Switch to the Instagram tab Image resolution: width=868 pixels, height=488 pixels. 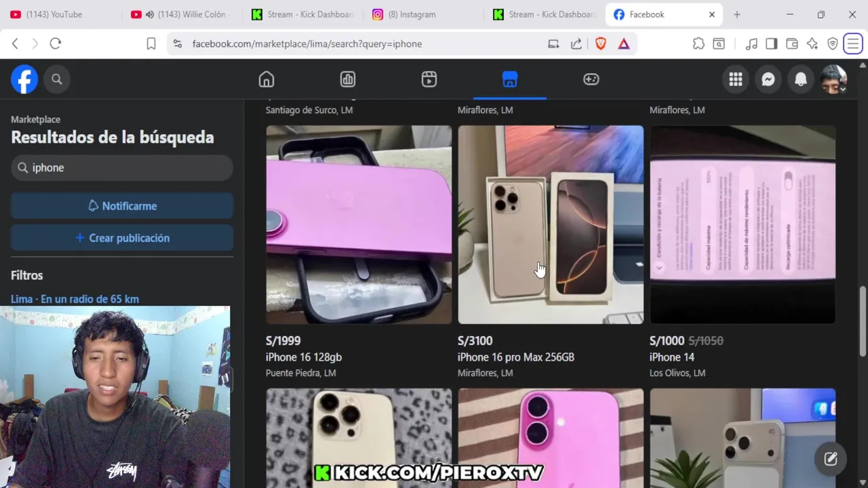424,14
